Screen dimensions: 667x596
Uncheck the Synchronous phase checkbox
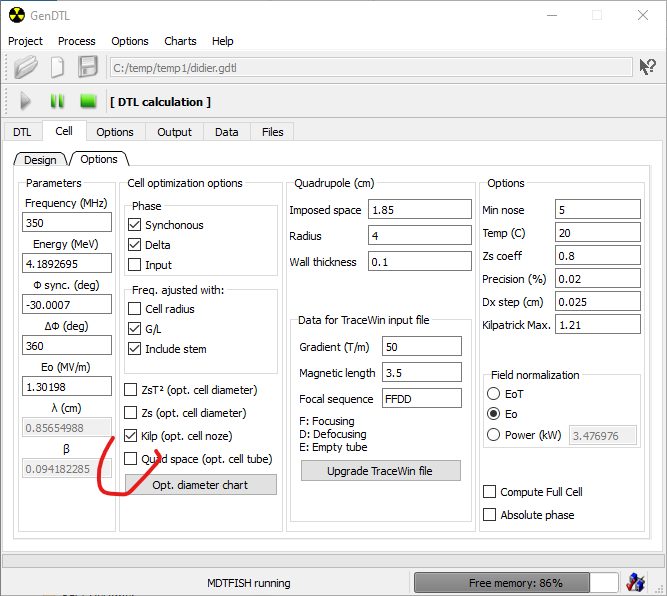pos(135,225)
